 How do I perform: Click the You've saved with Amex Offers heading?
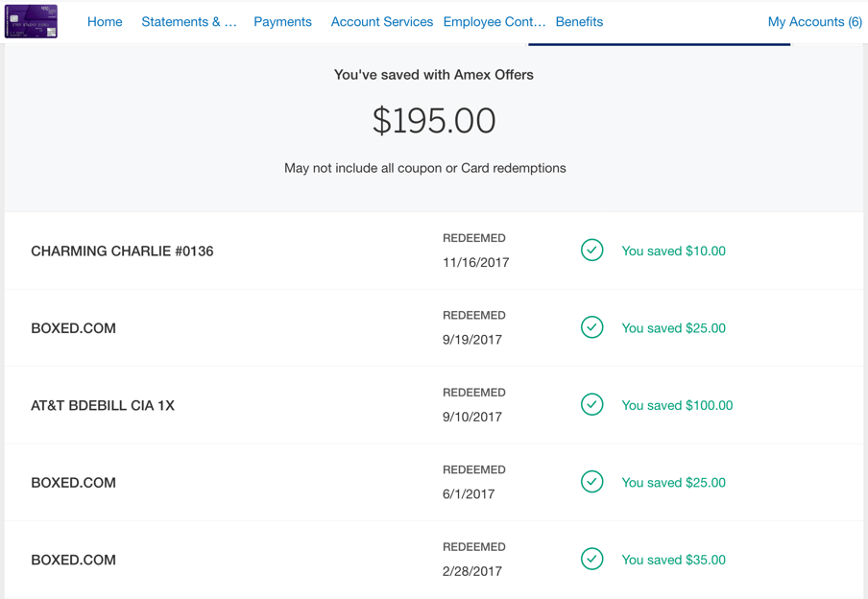[433, 75]
